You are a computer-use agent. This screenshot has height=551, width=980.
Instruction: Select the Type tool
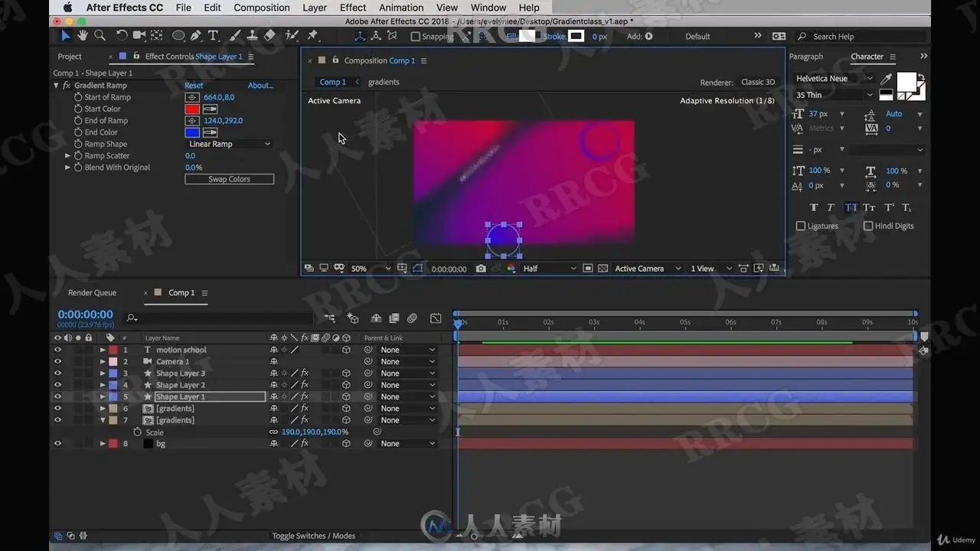click(213, 35)
